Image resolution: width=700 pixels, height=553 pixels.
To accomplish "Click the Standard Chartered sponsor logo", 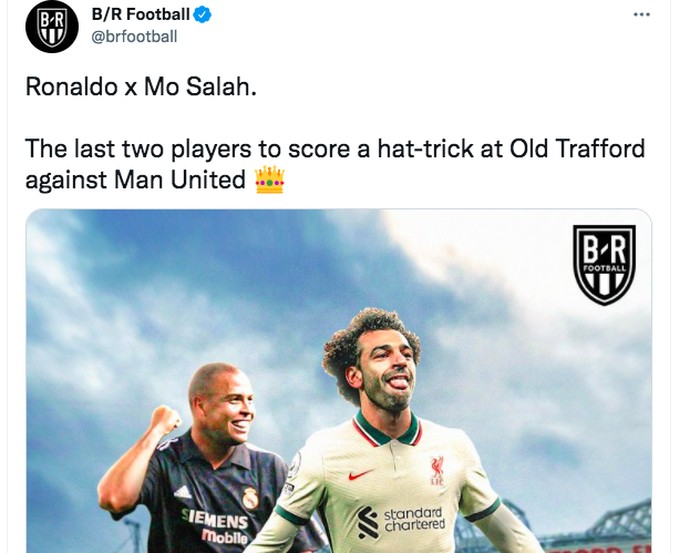I will tap(401, 520).
